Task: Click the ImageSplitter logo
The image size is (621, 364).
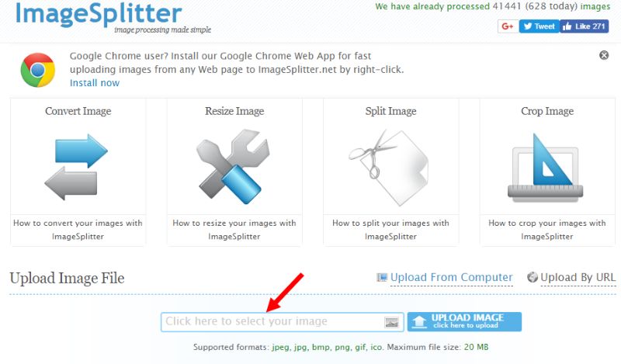Action: pos(99,15)
